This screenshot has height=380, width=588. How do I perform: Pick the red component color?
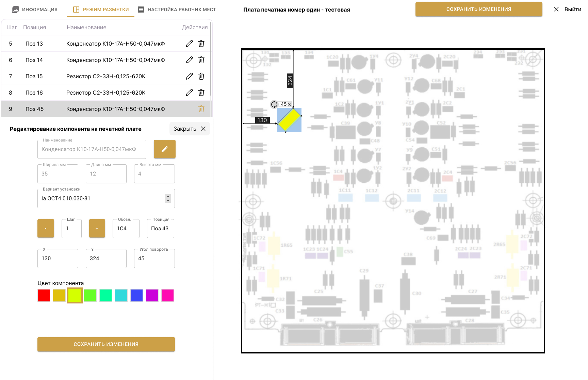[44, 295]
